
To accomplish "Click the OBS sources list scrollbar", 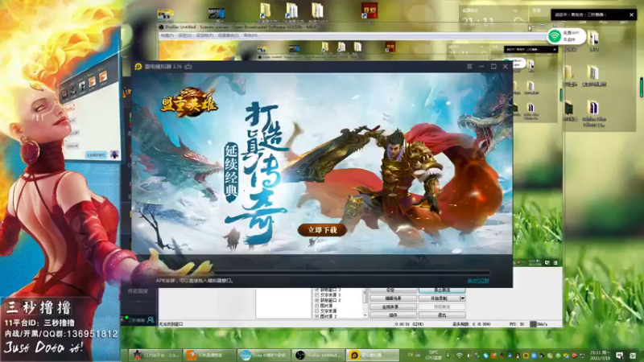I will click(x=365, y=302).
